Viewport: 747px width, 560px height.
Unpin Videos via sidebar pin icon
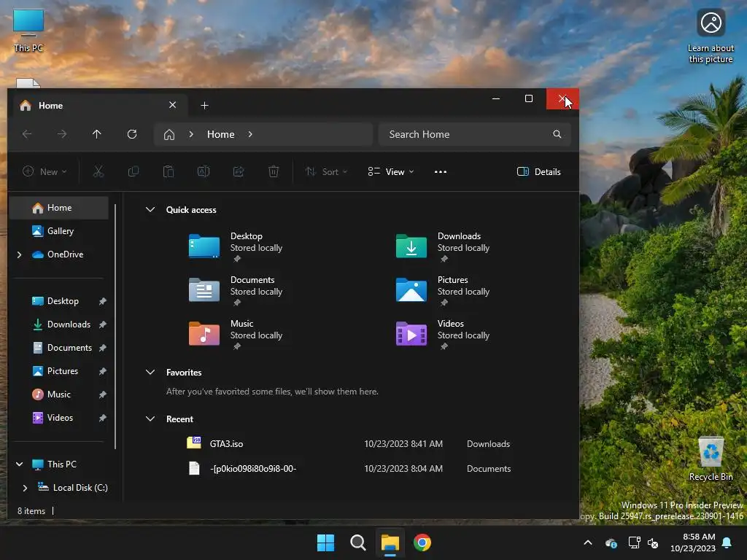pyautogui.click(x=102, y=418)
